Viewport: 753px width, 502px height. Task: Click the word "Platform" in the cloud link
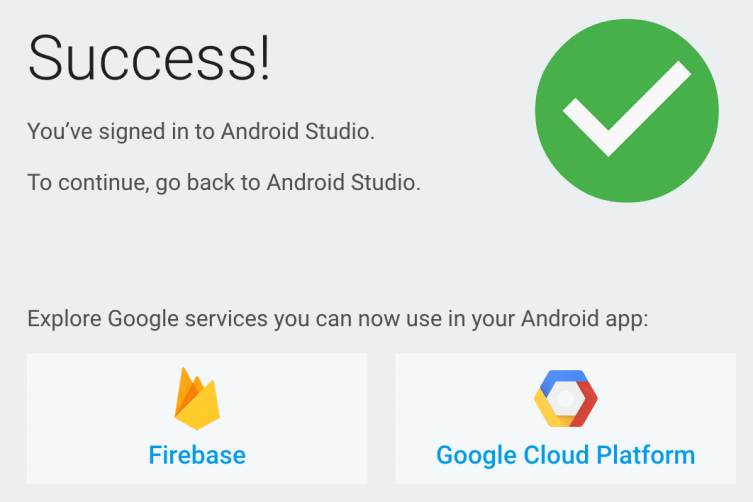point(645,455)
